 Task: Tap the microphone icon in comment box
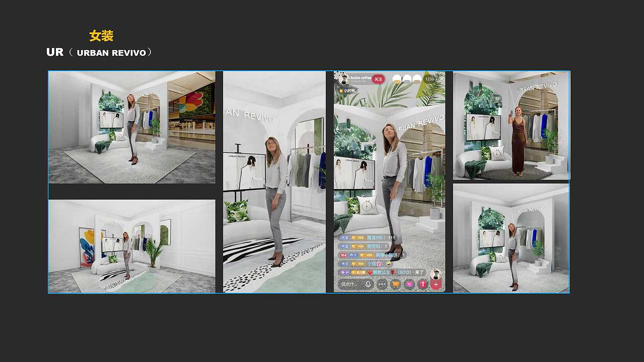(x=368, y=284)
